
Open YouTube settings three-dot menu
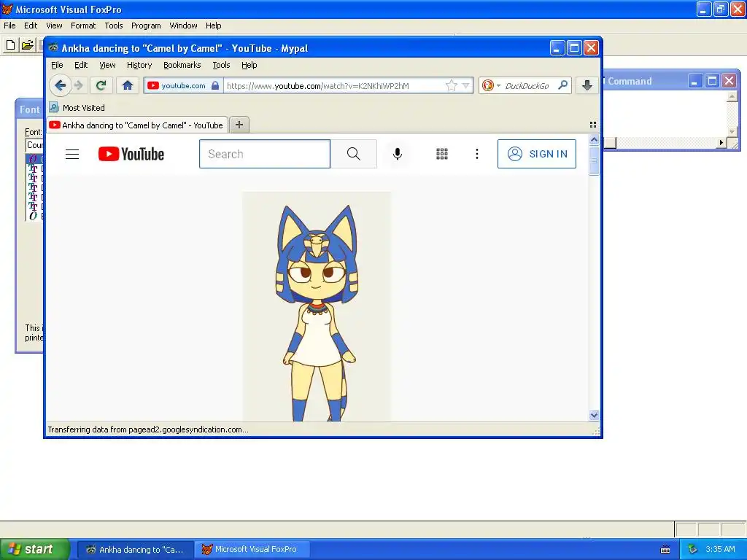click(x=477, y=154)
